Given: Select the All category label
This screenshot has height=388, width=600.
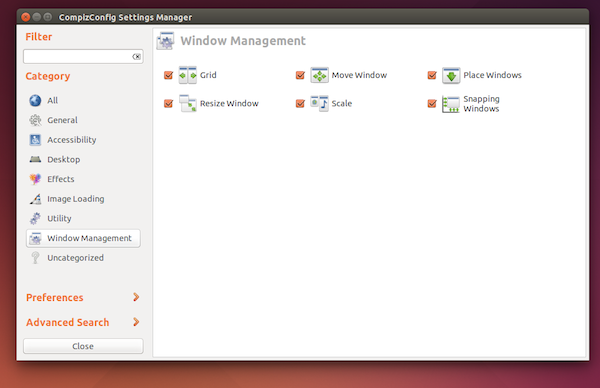Looking at the screenshot, I should 52,101.
